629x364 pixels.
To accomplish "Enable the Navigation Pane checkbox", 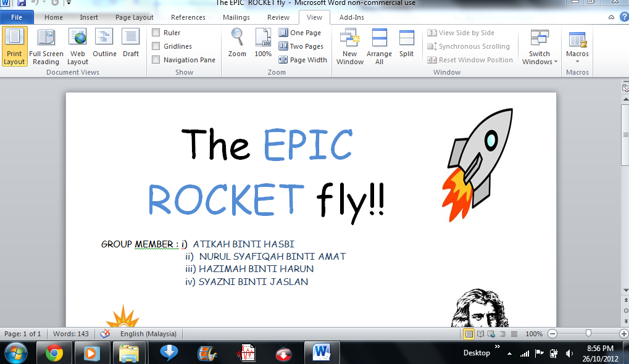I will pyautogui.click(x=156, y=60).
